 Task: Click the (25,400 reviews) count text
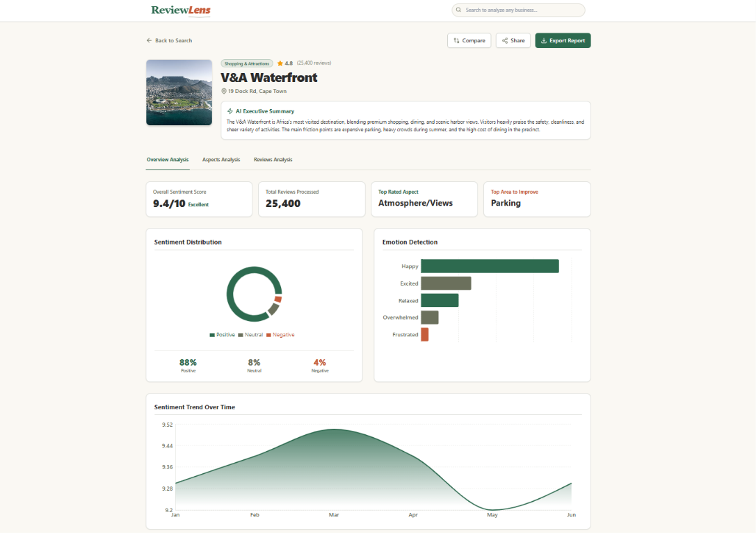pos(314,63)
